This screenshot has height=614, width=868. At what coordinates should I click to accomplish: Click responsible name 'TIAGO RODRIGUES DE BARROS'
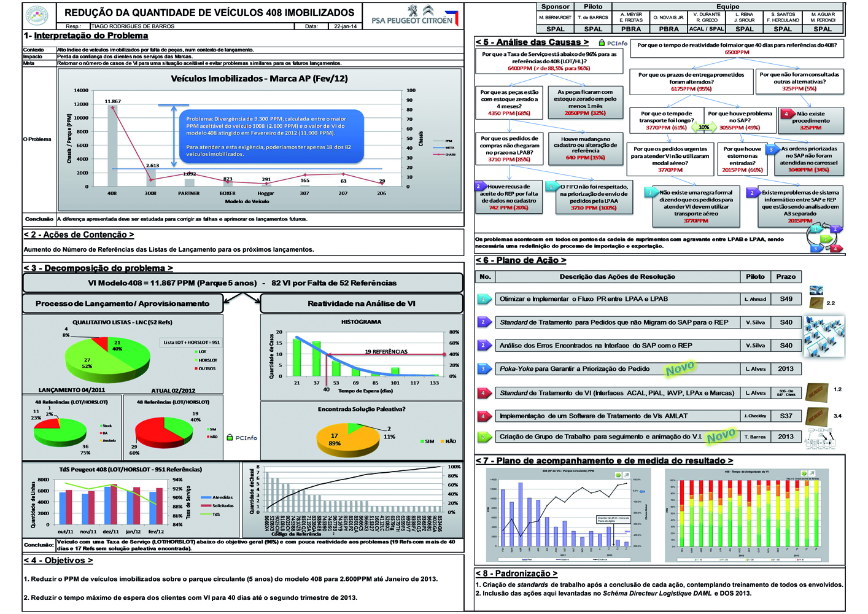click(x=133, y=26)
